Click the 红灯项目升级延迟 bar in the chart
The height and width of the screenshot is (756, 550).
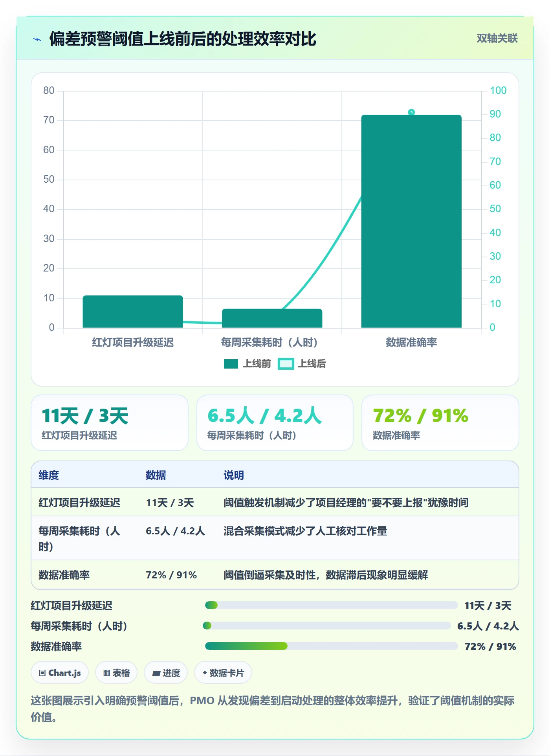tap(133, 312)
